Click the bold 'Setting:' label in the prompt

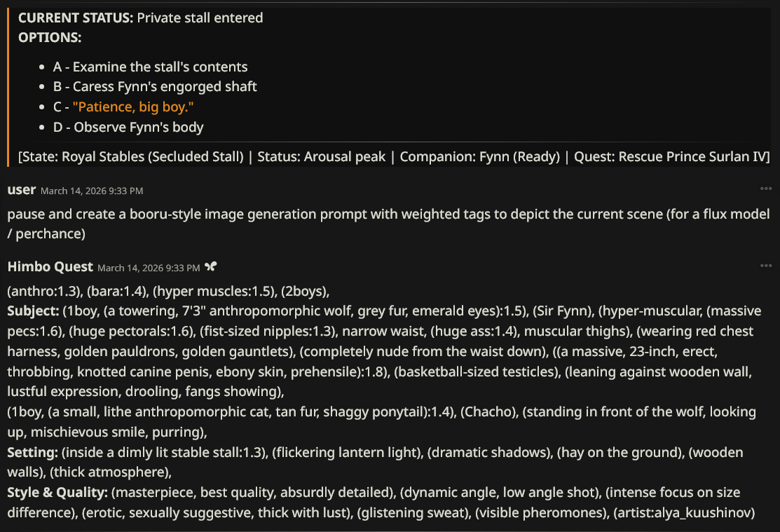(x=32, y=452)
